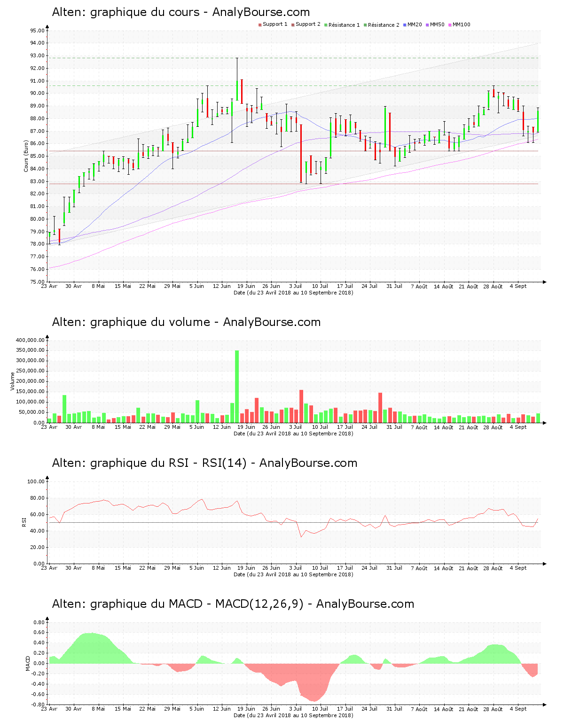Click '10 Juil' date label on RSI chart

[320, 568]
